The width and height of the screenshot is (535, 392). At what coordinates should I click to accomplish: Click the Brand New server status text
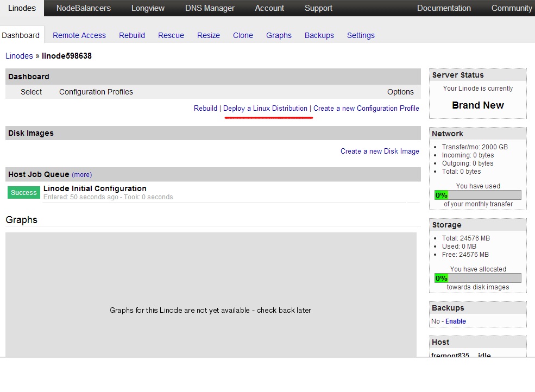(x=477, y=105)
